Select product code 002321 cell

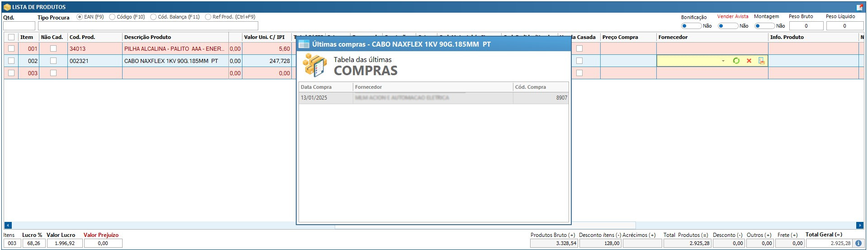95,61
